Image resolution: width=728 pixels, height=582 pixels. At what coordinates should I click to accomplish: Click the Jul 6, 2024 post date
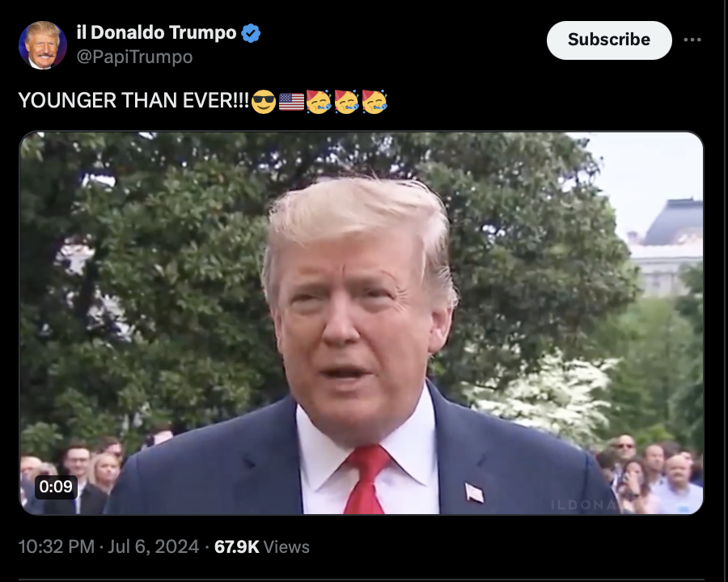tap(153, 546)
